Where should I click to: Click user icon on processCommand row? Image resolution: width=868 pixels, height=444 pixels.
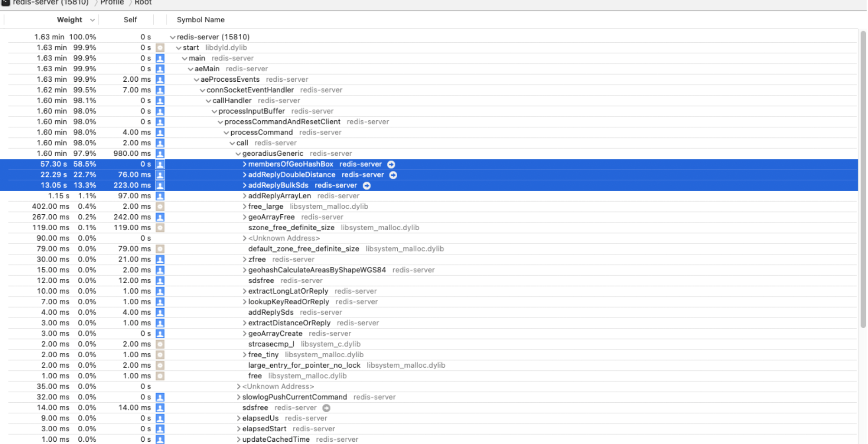pos(160,132)
